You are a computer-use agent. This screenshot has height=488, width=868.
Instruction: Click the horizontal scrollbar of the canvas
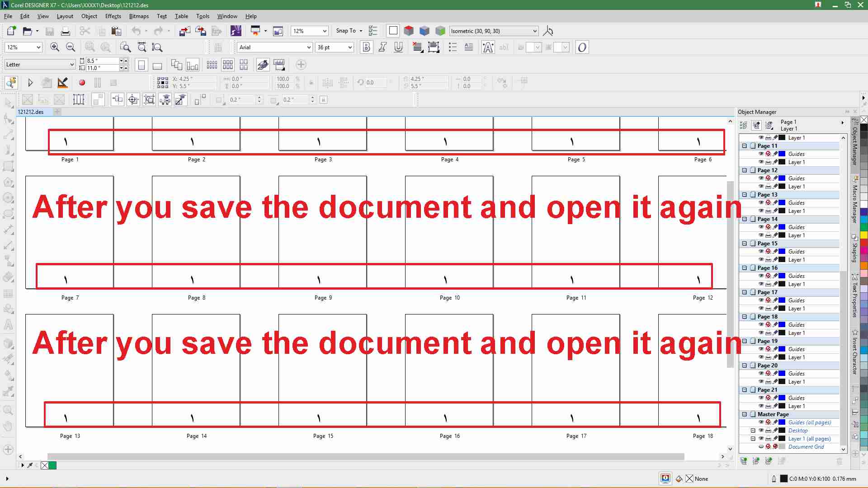[x=366, y=456]
